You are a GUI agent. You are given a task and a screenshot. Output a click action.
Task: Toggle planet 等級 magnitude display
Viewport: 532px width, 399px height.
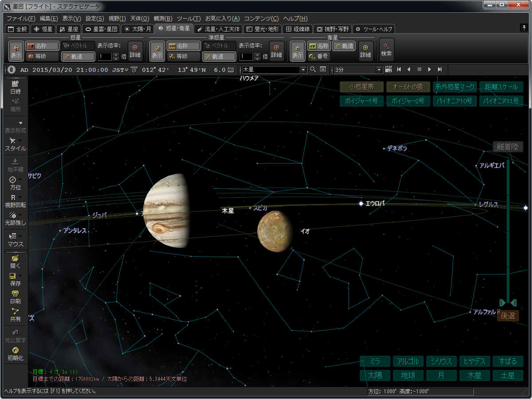42,56
